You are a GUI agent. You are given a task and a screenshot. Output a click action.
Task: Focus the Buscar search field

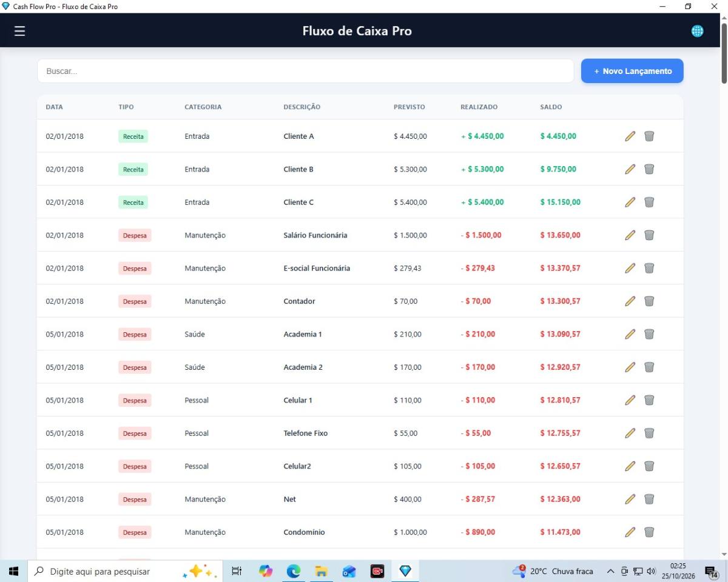pyautogui.click(x=305, y=71)
